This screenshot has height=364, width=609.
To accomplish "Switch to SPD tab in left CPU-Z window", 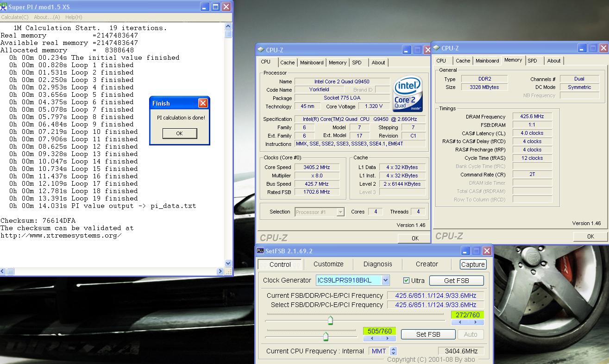I will tap(357, 63).
